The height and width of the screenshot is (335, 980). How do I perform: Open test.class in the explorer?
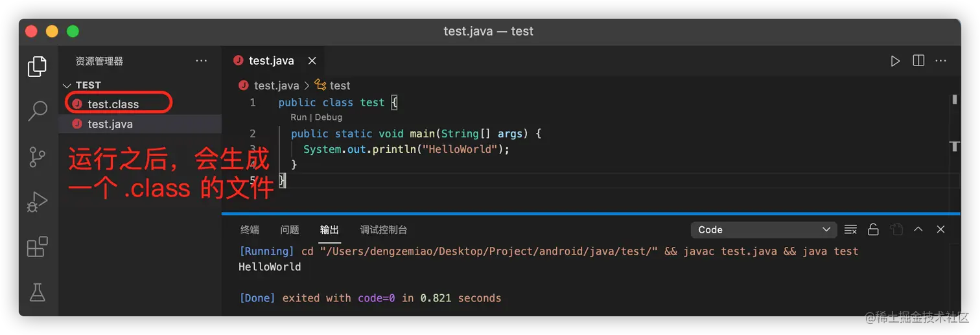point(113,104)
